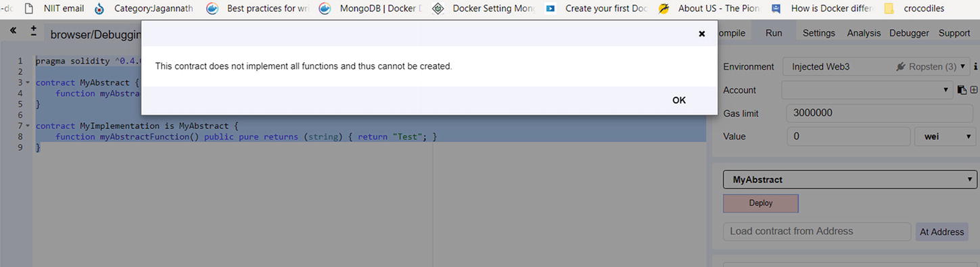Open the Account dropdown

coord(867,90)
